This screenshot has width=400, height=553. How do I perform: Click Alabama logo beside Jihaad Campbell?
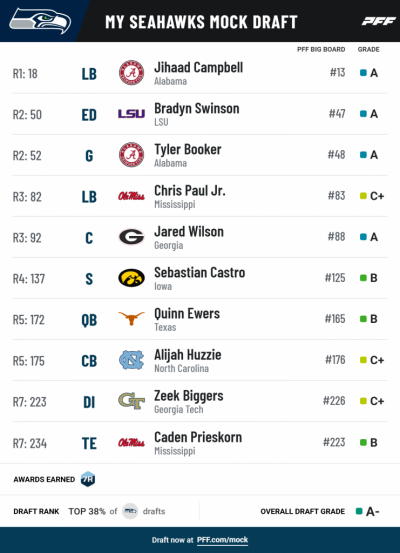click(131, 73)
